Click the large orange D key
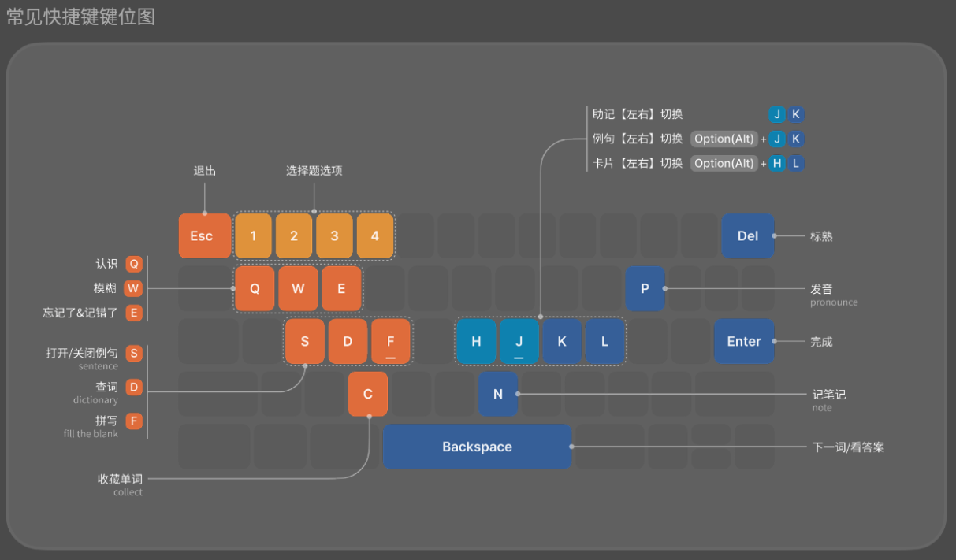956x560 pixels. click(348, 341)
